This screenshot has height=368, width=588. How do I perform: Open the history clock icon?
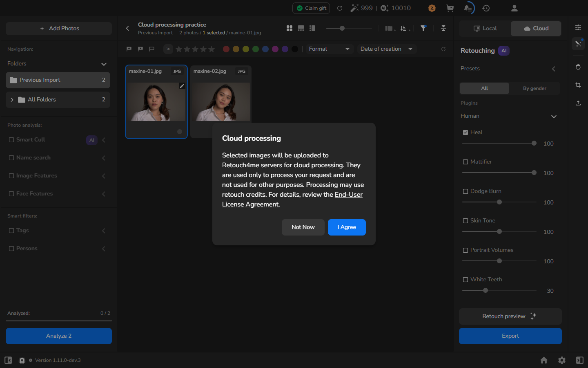[486, 8]
